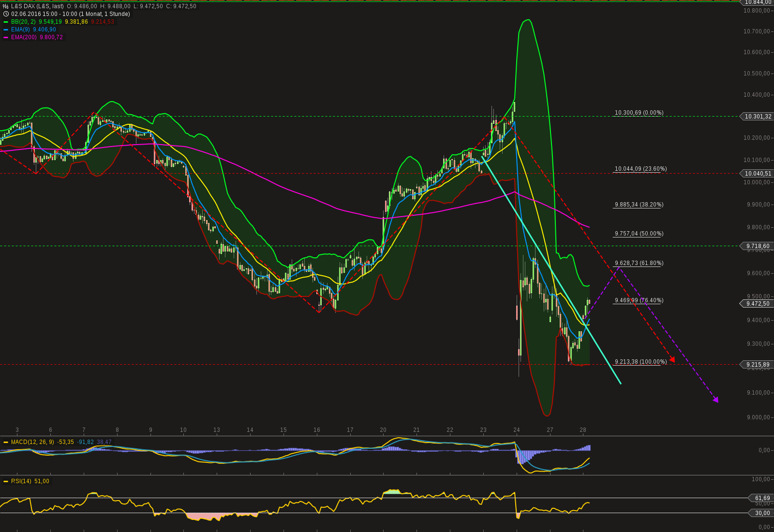The width and height of the screenshot is (774, 532).
Task: Select the Fibonacci label 9.628,73 (61.80%)
Action: pyautogui.click(x=639, y=263)
